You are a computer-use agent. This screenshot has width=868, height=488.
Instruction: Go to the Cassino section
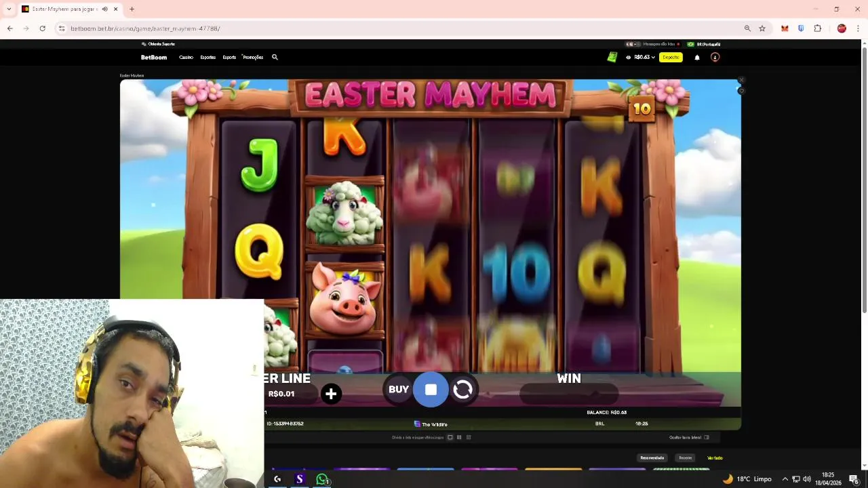click(186, 57)
